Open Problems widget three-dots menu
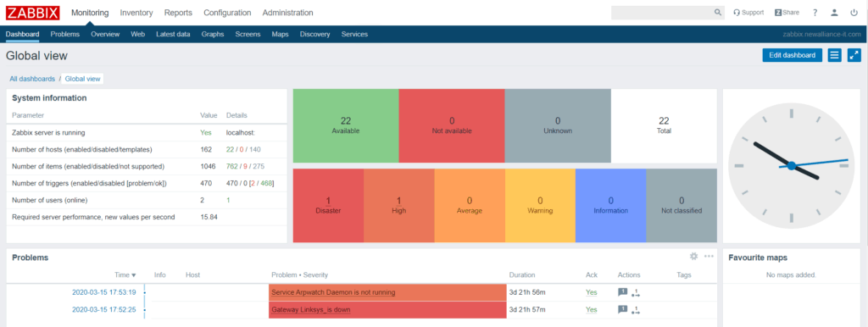The height and width of the screenshot is (327, 868). pyautogui.click(x=709, y=256)
